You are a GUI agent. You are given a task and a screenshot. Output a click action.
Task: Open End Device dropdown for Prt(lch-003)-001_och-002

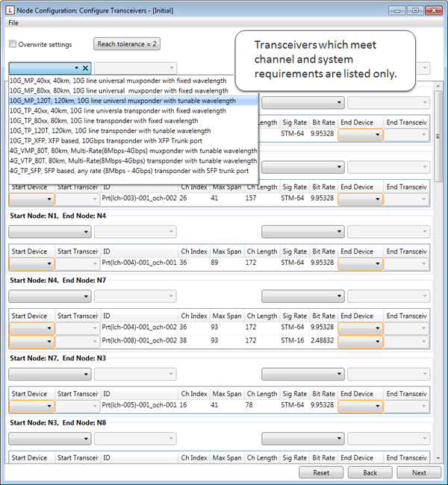(x=361, y=199)
